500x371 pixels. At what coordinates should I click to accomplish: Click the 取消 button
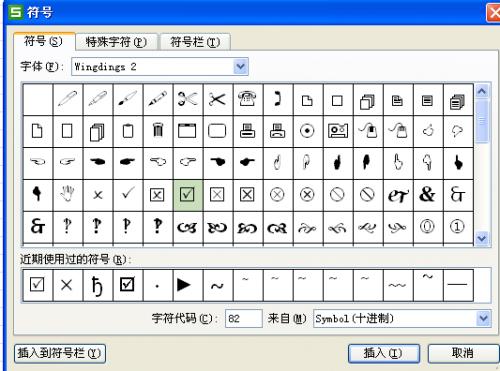click(463, 353)
